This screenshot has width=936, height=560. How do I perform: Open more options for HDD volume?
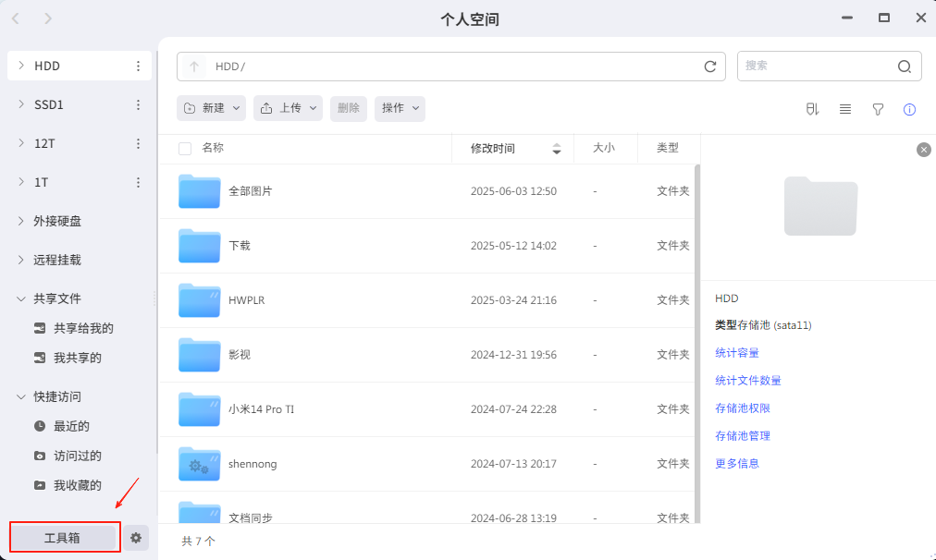(x=138, y=67)
